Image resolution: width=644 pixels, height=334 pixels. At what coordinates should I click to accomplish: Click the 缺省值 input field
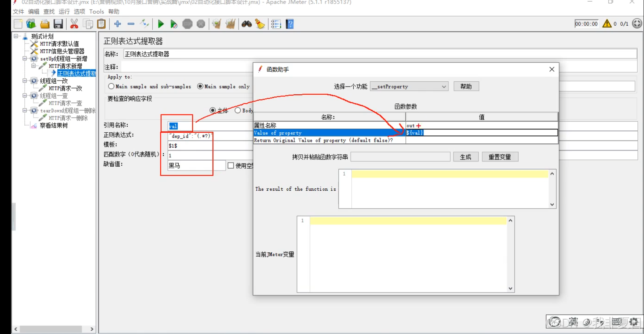coord(196,165)
